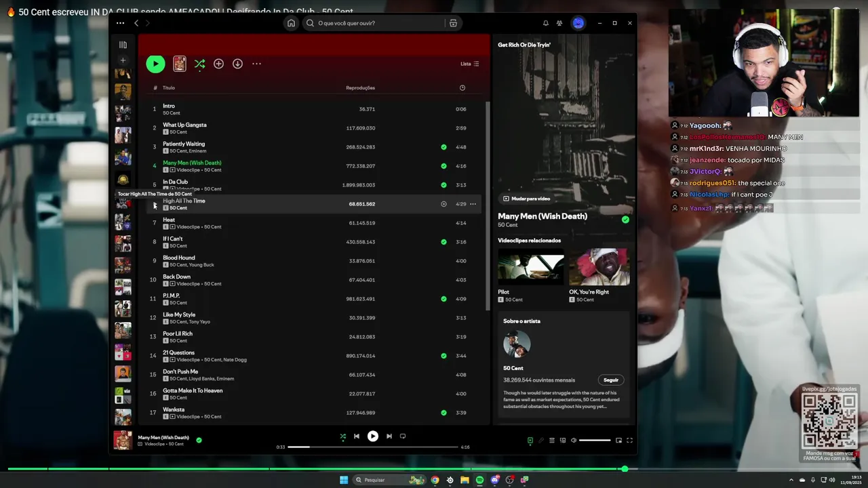Mute volume with the speaker icon
This screenshot has height=488, width=868.
[573, 441]
